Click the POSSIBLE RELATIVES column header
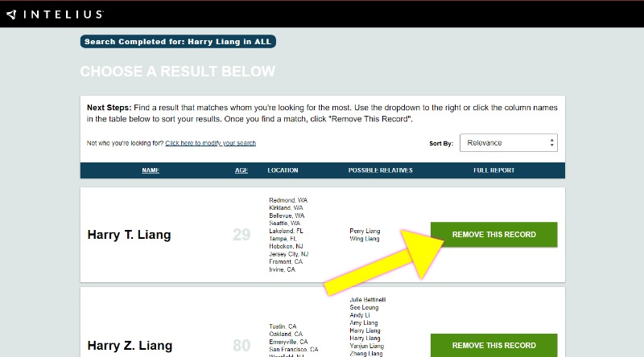Viewport: 644px width, 357px height. tap(380, 170)
